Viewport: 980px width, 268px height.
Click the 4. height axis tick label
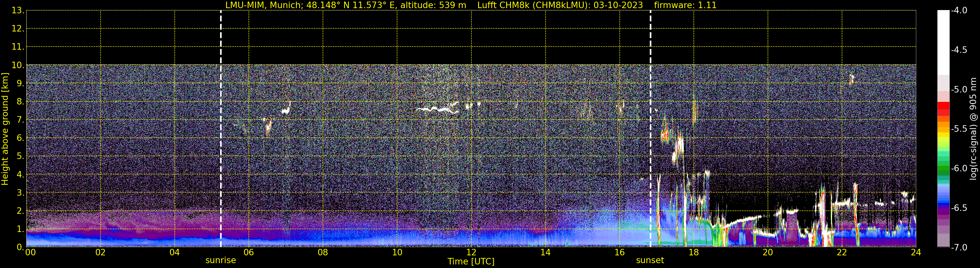coord(20,175)
